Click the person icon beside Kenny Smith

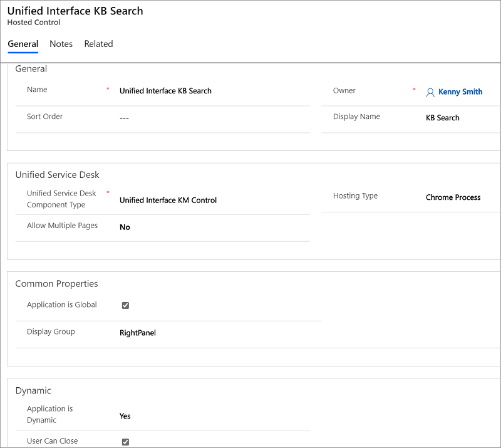[430, 92]
